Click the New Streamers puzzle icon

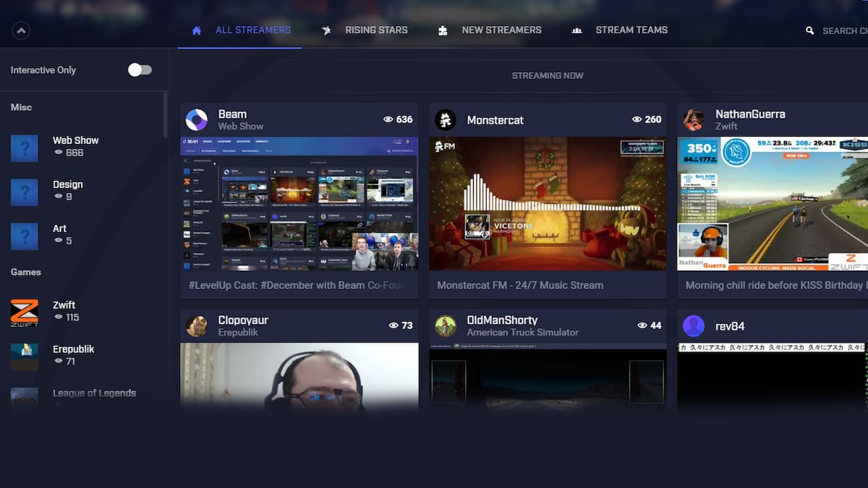(x=443, y=30)
